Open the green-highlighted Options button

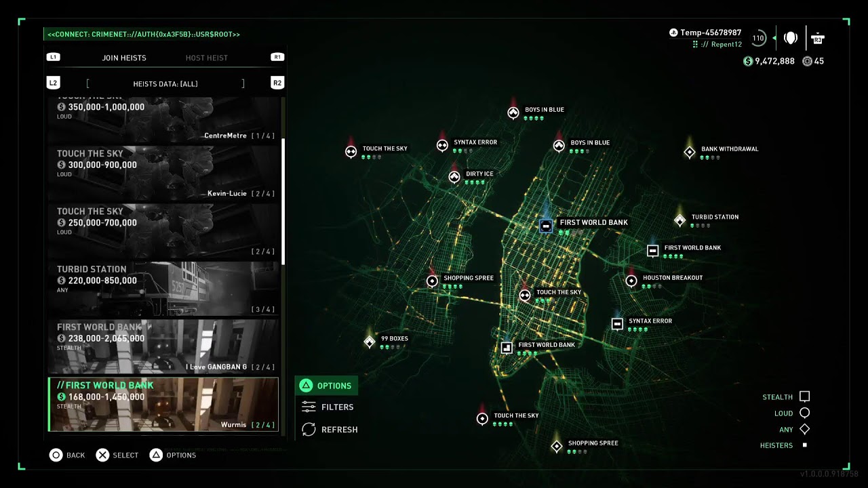(326, 386)
